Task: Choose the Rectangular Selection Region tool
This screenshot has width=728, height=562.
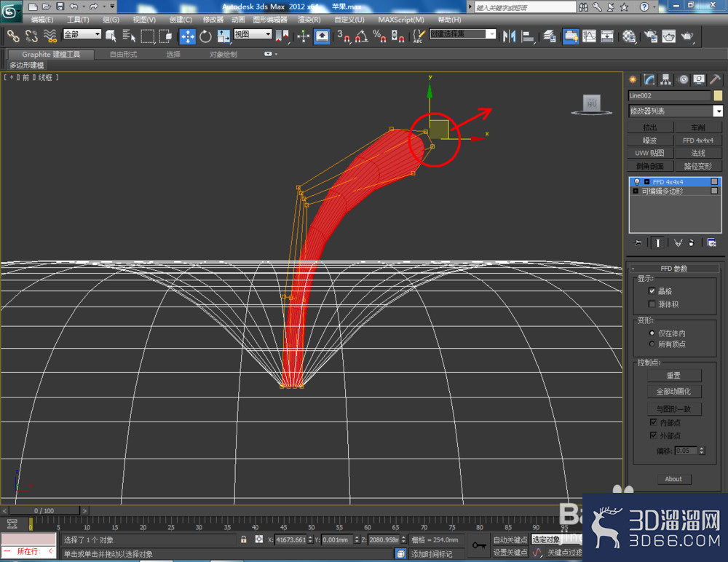Action: 148,36
